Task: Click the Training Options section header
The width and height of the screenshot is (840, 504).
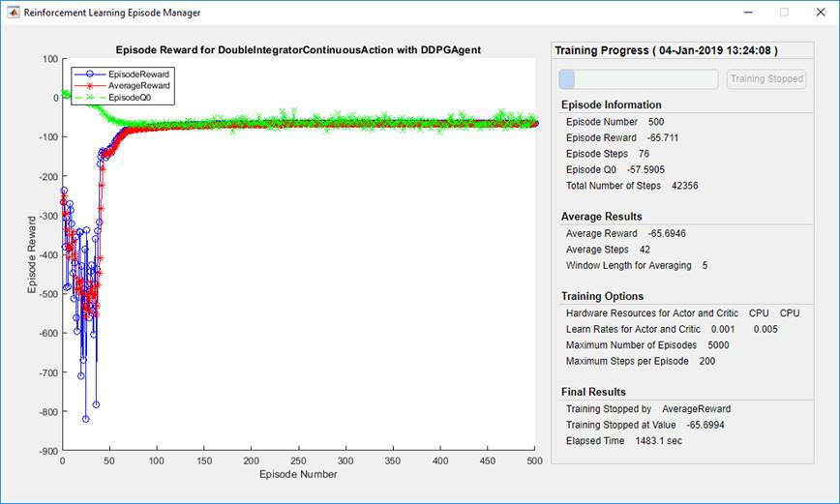Action: (603, 296)
